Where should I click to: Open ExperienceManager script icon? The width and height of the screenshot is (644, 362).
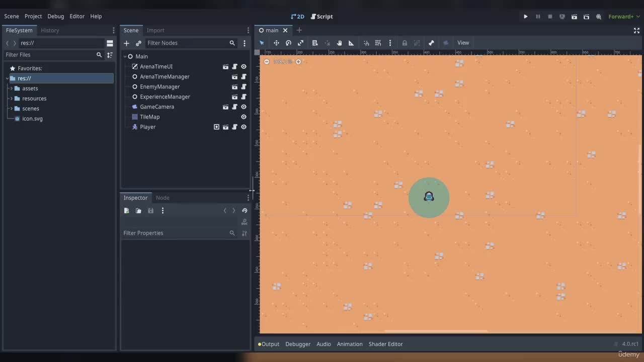pos(244,97)
